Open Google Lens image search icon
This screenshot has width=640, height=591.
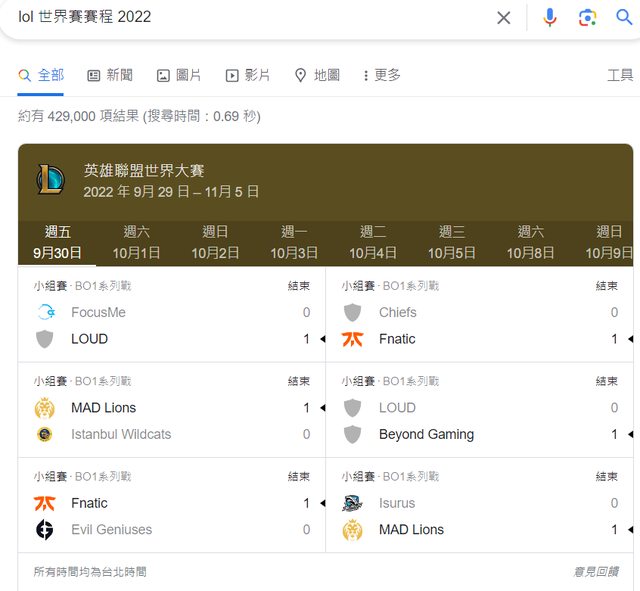pyautogui.click(x=587, y=17)
